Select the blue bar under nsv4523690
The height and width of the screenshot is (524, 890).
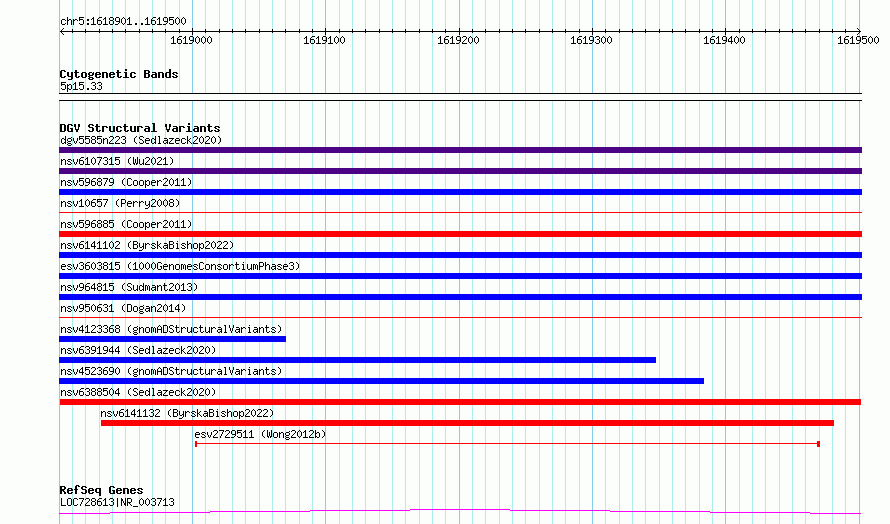pos(381,381)
